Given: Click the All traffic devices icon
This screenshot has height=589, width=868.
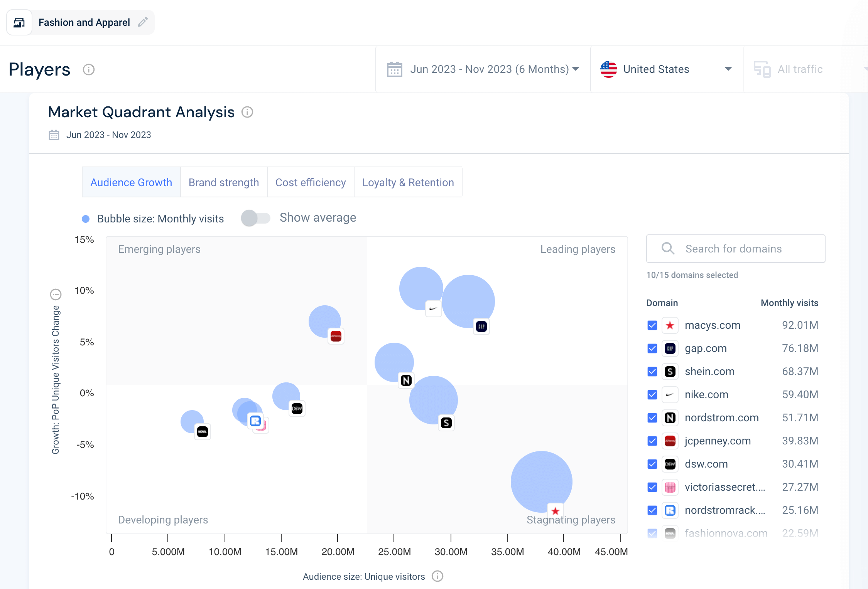Looking at the screenshot, I should 762,69.
